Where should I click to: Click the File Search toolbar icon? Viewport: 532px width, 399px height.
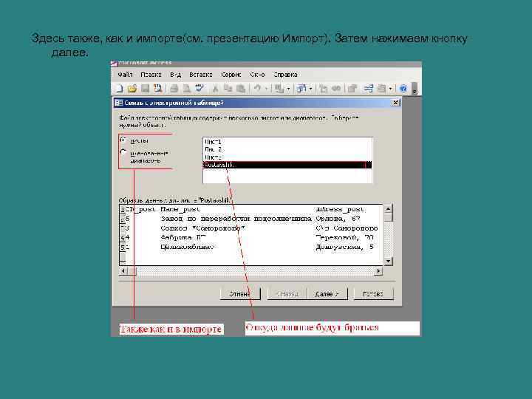[158, 89]
